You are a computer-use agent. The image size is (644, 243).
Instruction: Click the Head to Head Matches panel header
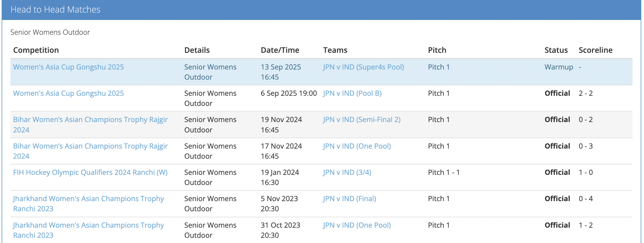coord(55,10)
